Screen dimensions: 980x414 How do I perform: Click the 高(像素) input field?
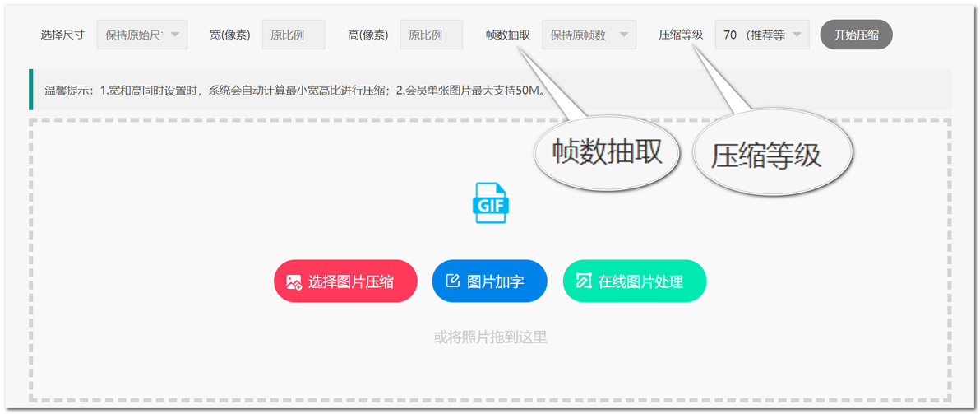pyautogui.click(x=432, y=35)
